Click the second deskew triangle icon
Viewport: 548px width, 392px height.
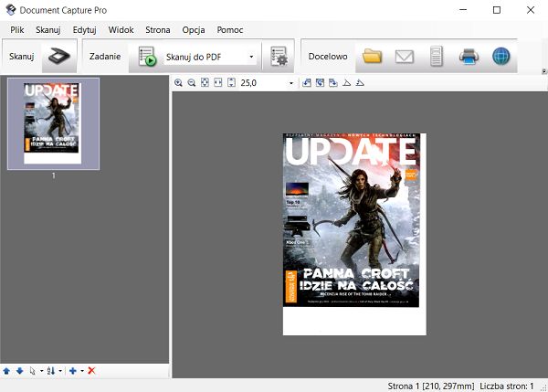coord(360,83)
